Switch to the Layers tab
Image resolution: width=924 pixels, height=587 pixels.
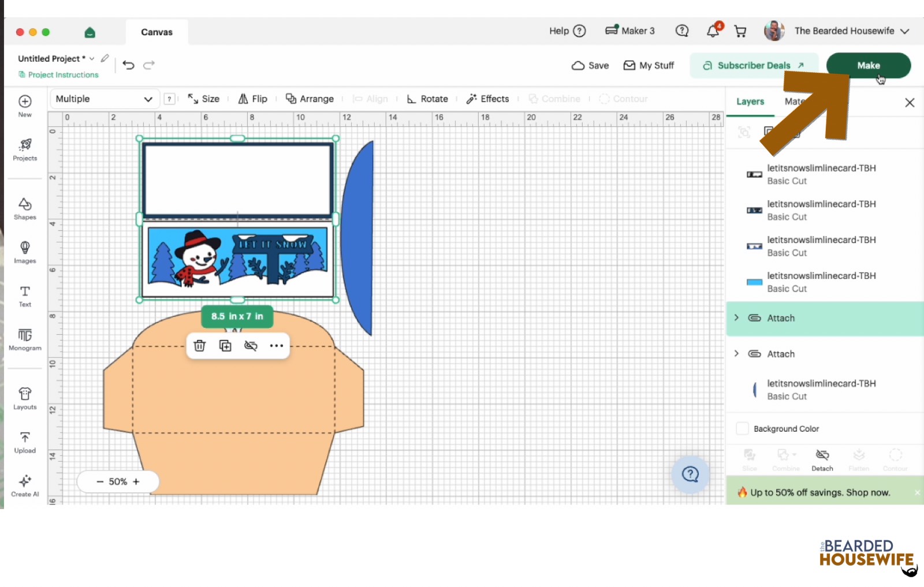click(750, 102)
